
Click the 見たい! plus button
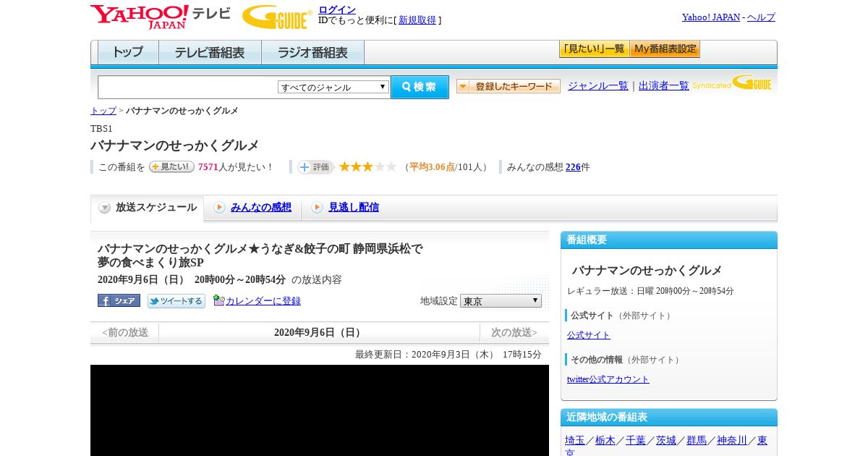pos(171,166)
